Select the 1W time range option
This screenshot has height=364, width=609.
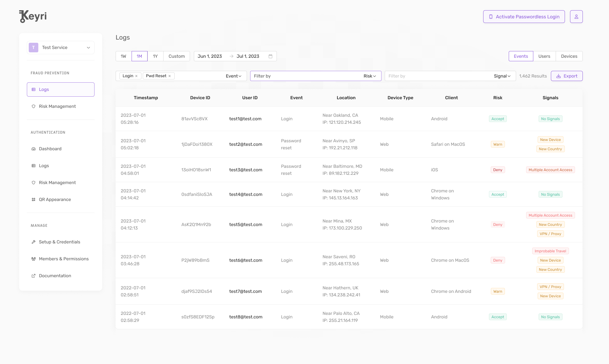[123, 56]
